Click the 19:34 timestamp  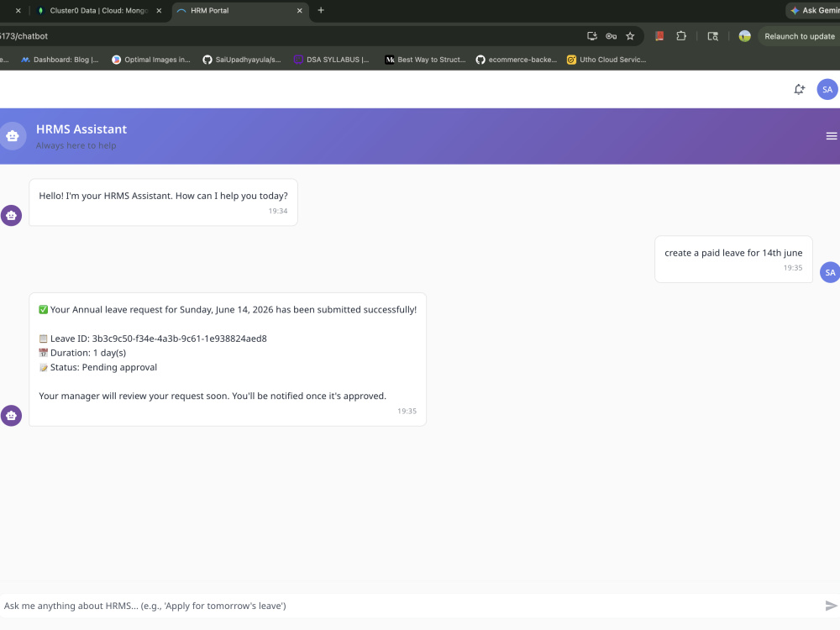point(278,211)
